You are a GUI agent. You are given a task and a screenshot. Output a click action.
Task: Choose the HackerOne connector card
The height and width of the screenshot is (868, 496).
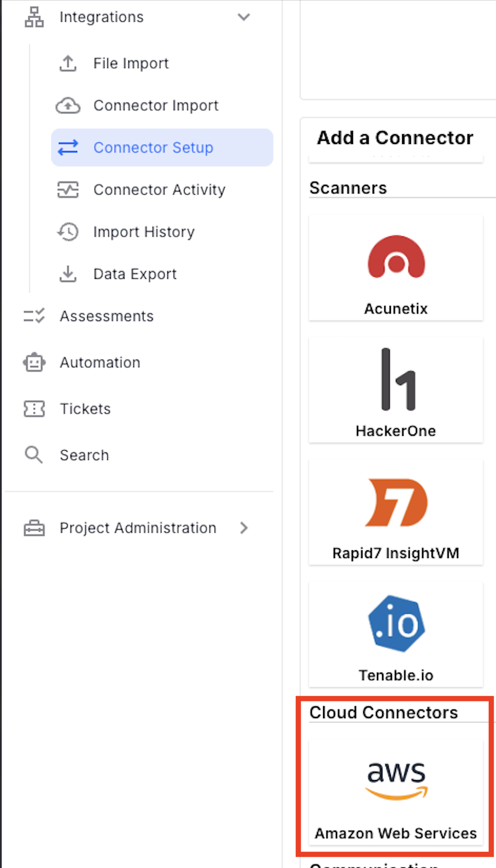[396, 390]
